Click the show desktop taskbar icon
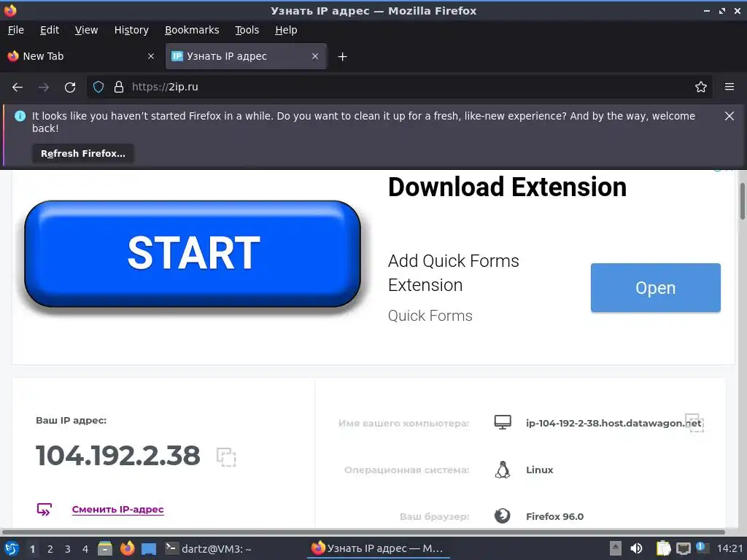The width and height of the screenshot is (747, 560). click(149, 549)
